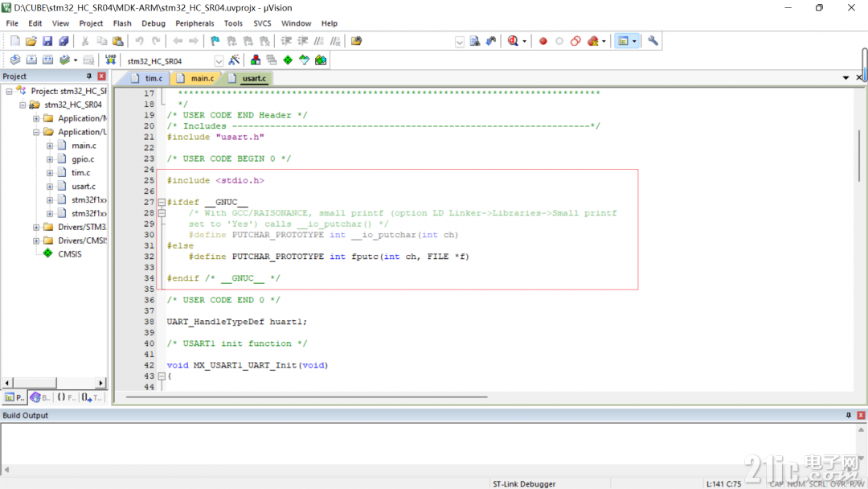
Task: Select the usart.c editor tab
Action: click(x=248, y=79)
